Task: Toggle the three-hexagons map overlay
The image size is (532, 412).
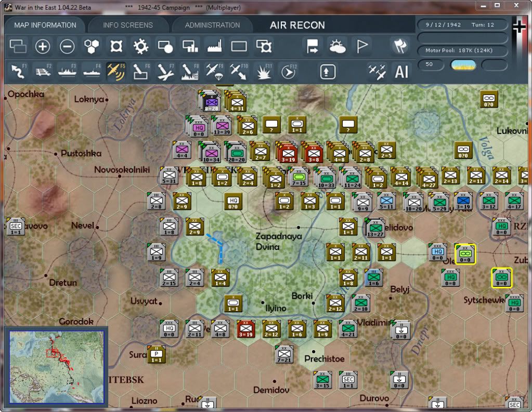Action: (x=92, y=46)
